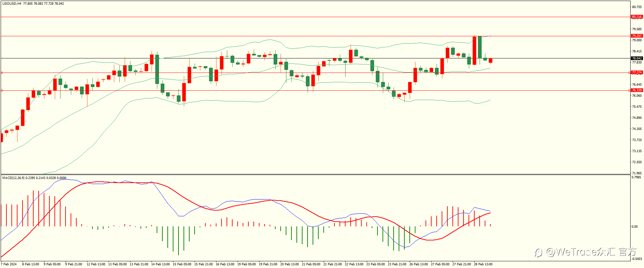This screenshot has height=268, width=644.
Task: Click the 27 Feb 05:00 time label
Action: coord(440,264)
